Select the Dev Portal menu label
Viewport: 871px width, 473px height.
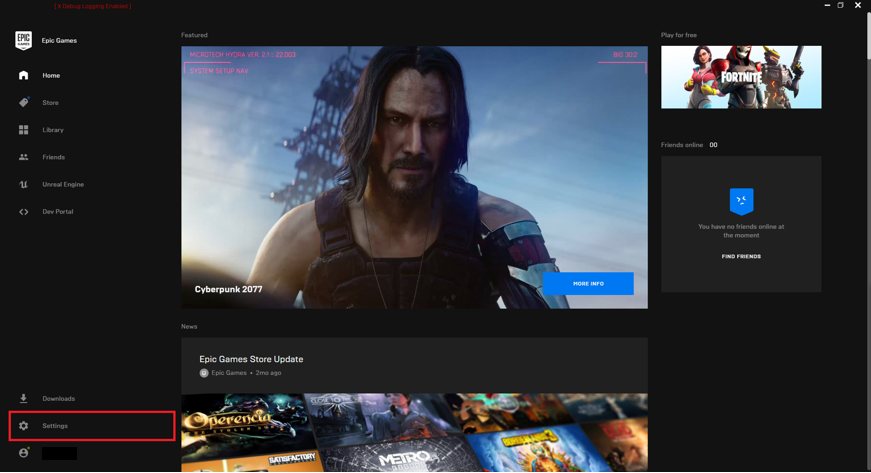tap(58, 212)
